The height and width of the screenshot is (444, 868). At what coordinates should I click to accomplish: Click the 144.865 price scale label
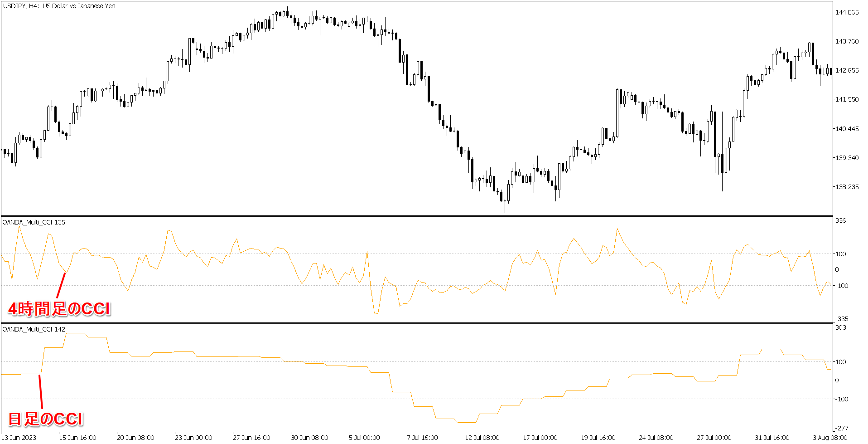coord(847,12)
